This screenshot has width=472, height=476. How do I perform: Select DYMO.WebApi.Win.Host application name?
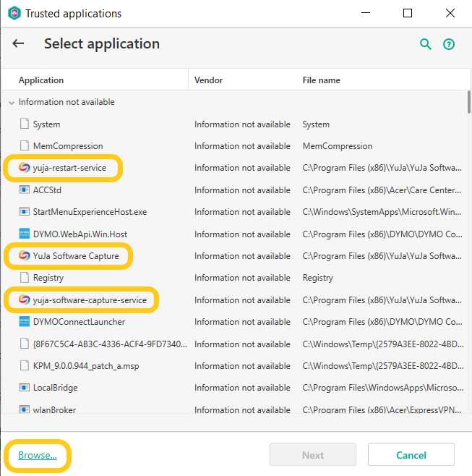click(x=80, y=234)
